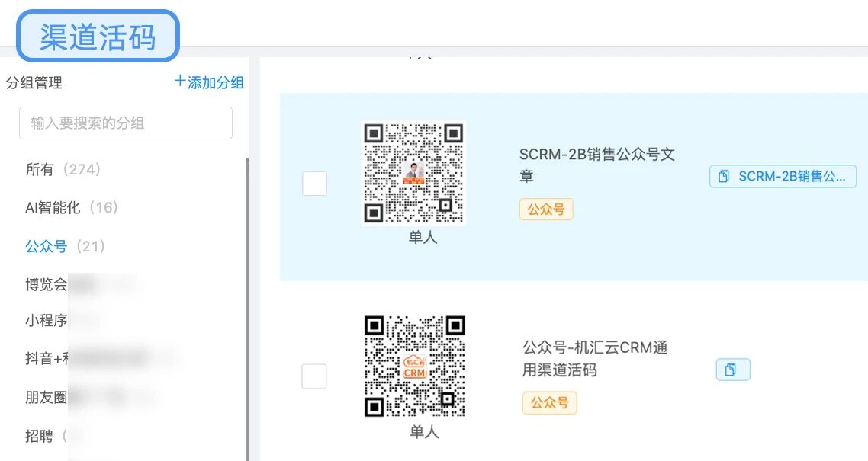Viewport: 868px width, 461px height.
Task: Open the SCRM-2B销售公众号文章 QR code
Action: point(413,173)
